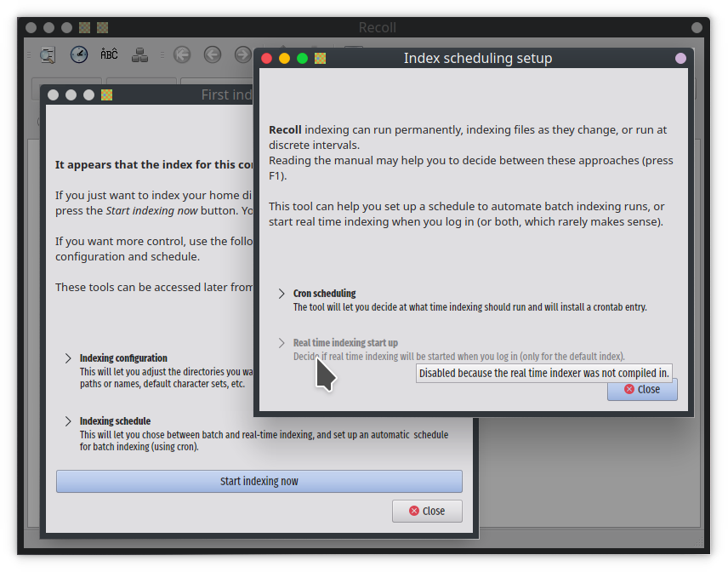Maximize Index scheduling setup with green dot
The image size is (728, 572).
point(302,59)
